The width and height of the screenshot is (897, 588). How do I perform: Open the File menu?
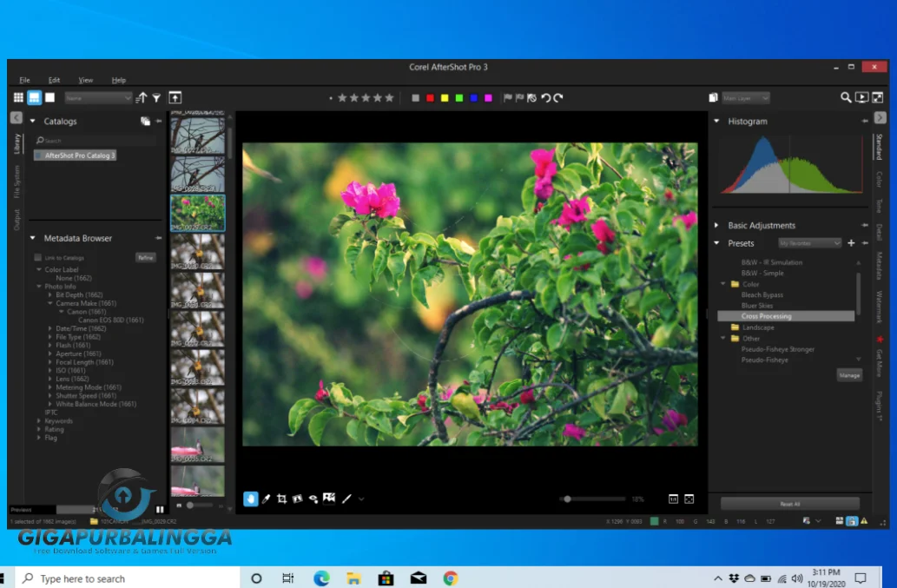coord(24,80)
